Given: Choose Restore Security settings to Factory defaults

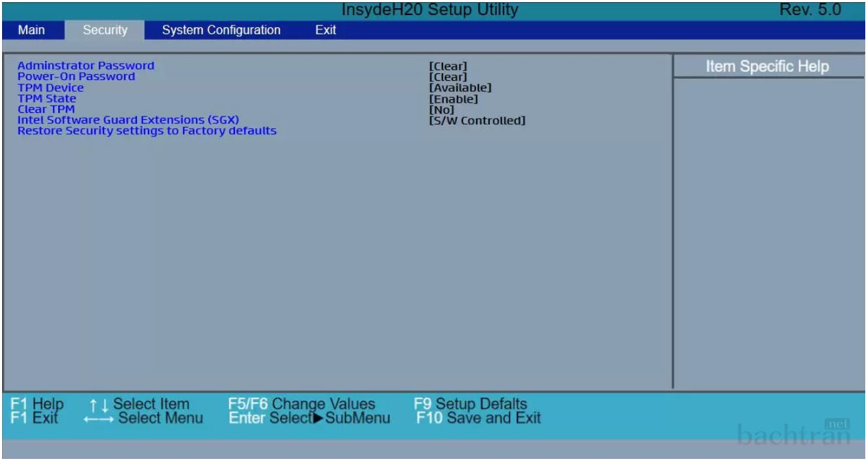Looking at the screenshot, I should pyautogui.click(x=147, y=130).
